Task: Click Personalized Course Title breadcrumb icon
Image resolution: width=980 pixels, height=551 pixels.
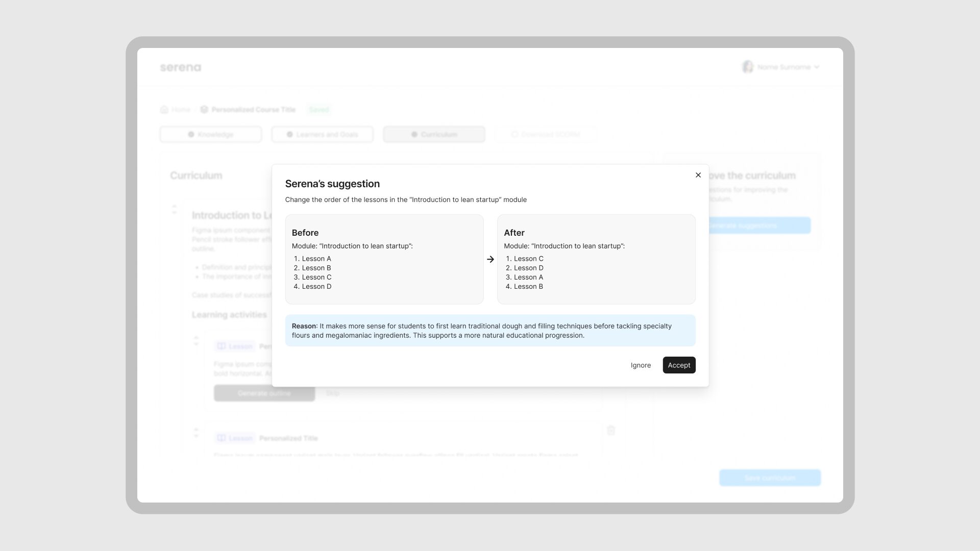Action: [204, 110]
